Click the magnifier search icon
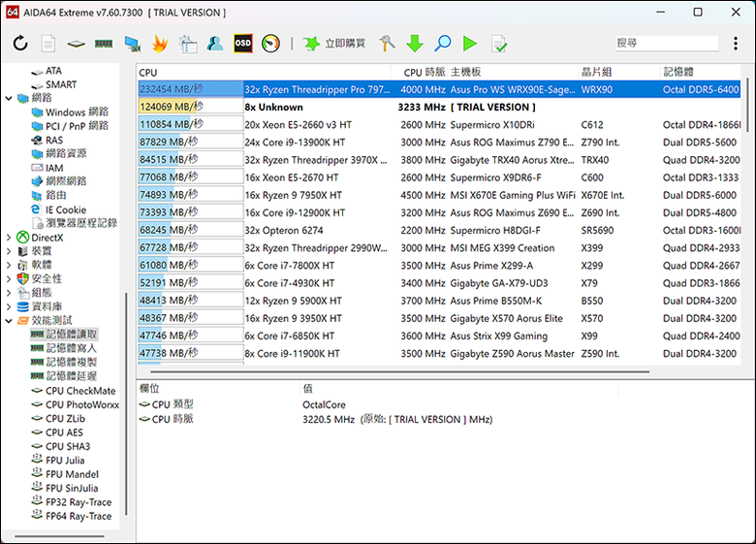The height and width of the screenshot is (544, 756). coord(442,44)
